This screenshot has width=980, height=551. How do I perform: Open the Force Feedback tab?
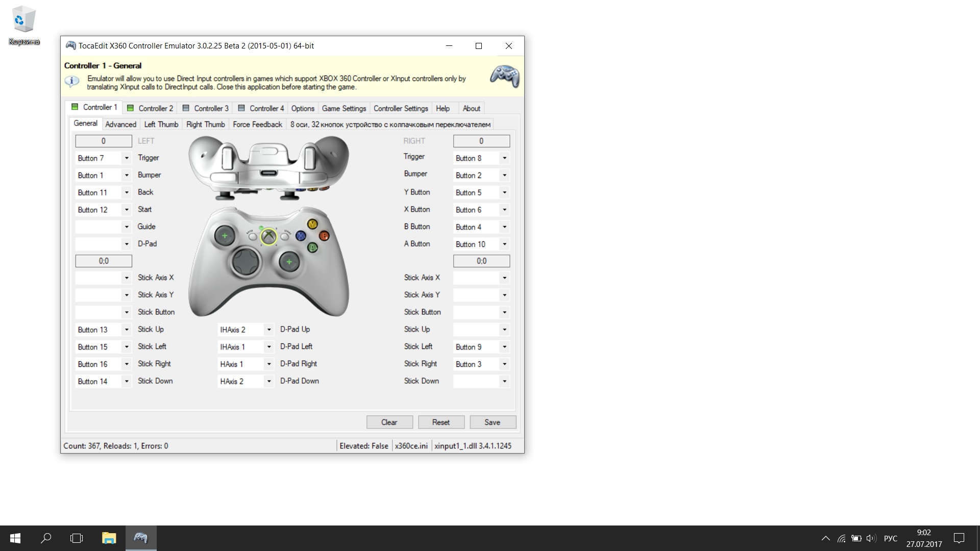tap(257, 124)
